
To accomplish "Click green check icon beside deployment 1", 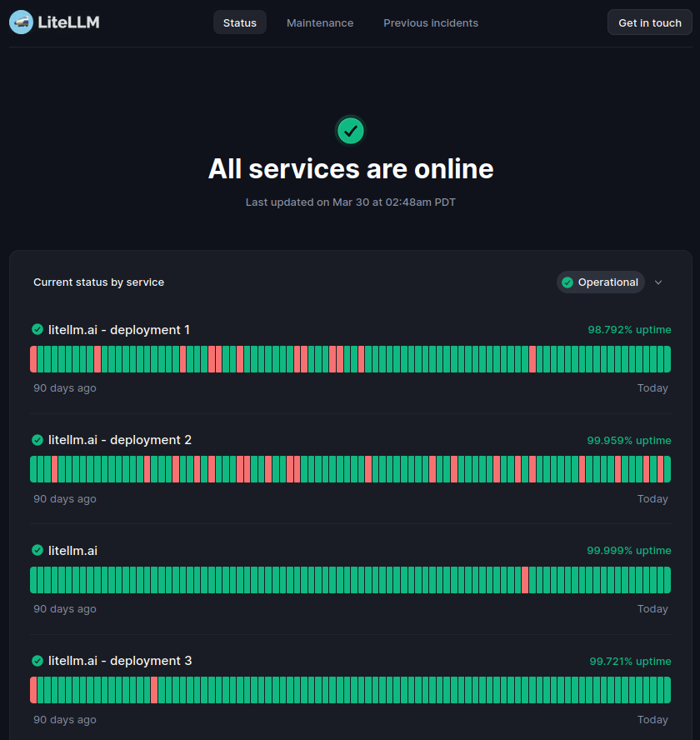I will pos(37,329).
